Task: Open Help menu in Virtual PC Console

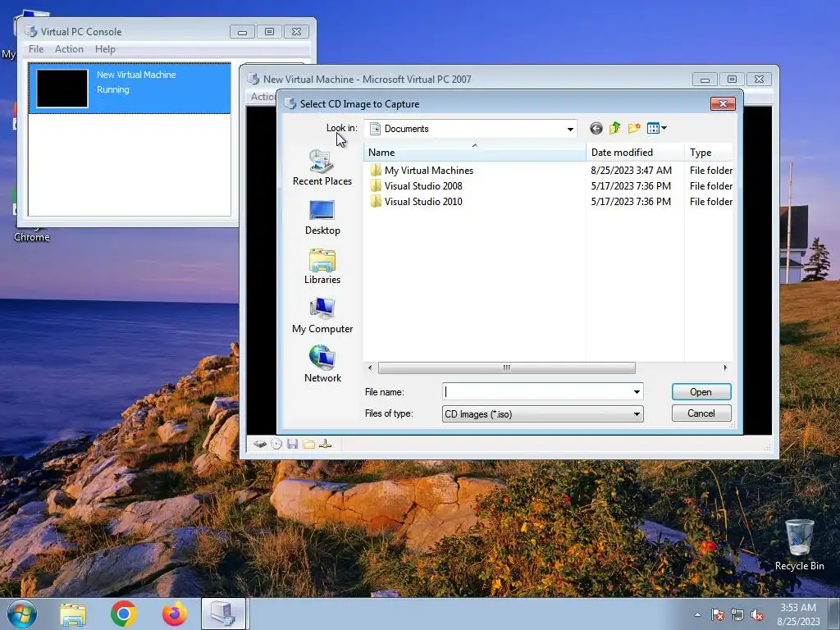Action: 105,49
